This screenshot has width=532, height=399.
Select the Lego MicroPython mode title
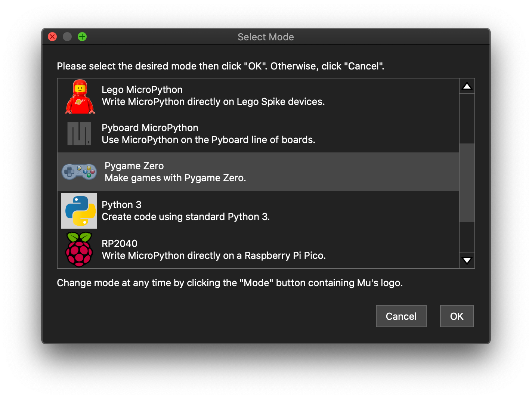(x=142, y=90)
